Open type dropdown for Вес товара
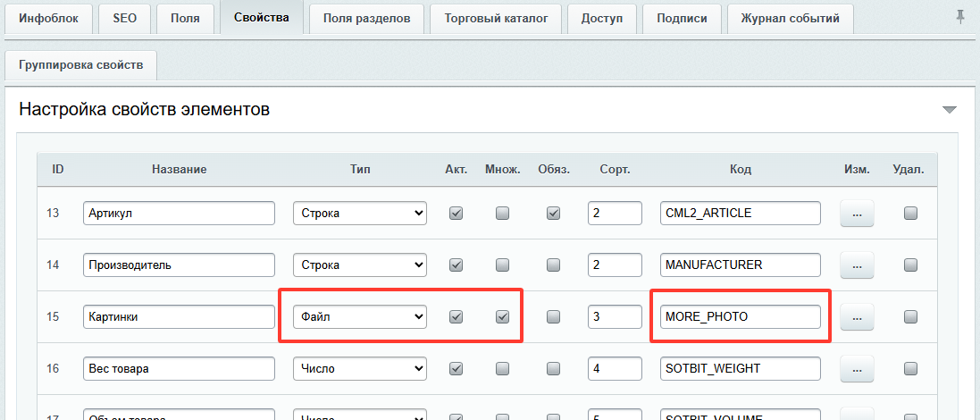The width and height of the screenshot is (980, 420). click(x=360, y=369)
